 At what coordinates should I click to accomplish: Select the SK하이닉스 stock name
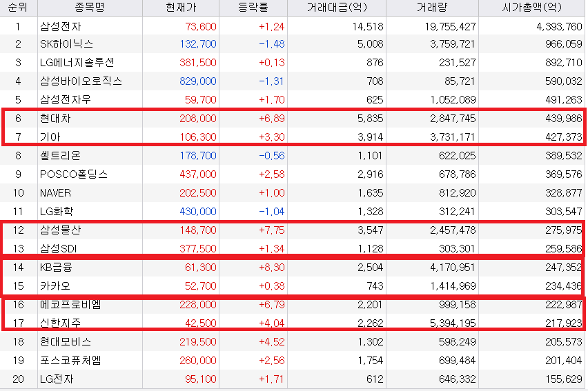(x=66, y=44)
